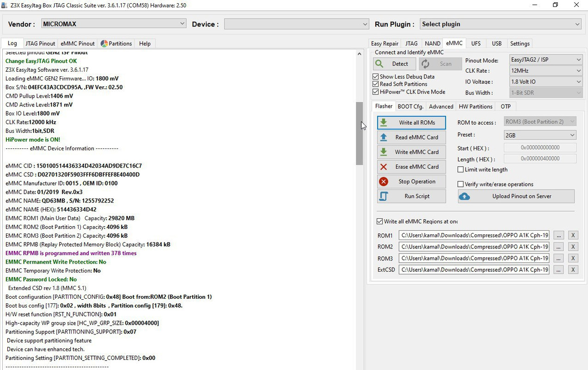Open the Preset 2GB dropdown
This screenshot has height=370, width=588.
tap(540, 135)
